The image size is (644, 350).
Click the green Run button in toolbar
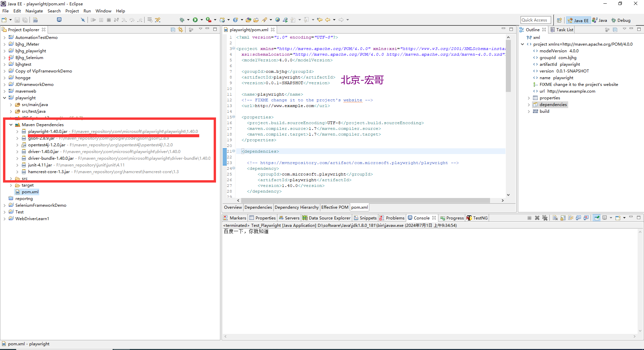tap(195, 20)
